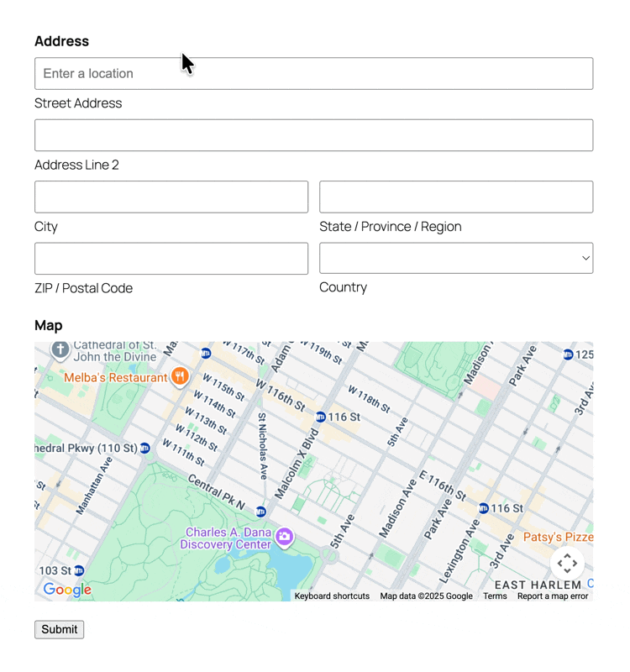Click the Address Line 2 input field
This screenshot has width=630, height=672.
313,135
